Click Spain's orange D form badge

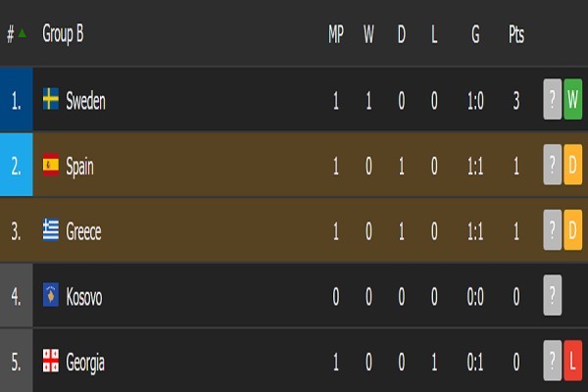573,165
